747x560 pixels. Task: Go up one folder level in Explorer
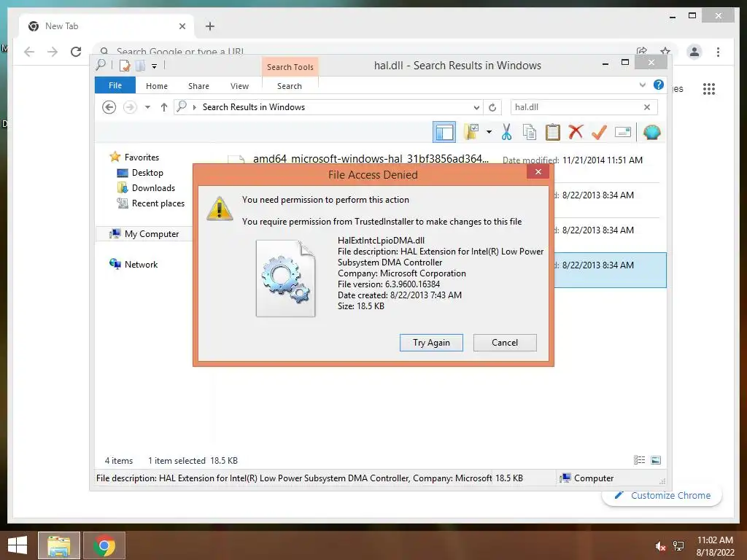pyautogui.click(x=164, y=107)
